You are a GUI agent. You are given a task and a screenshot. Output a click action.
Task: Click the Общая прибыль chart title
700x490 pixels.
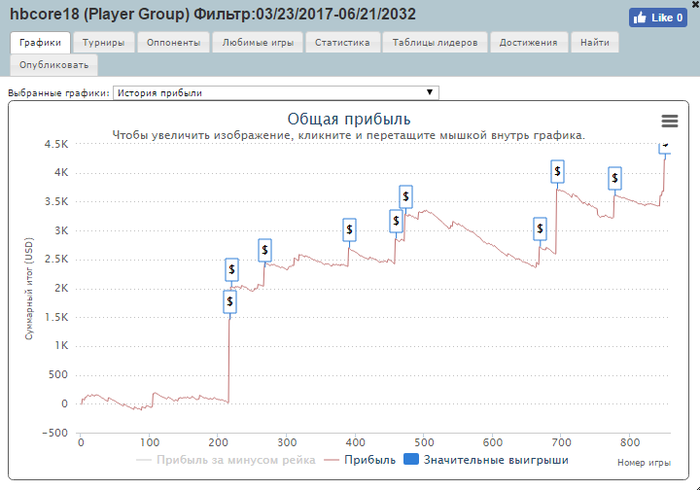click(x=349, y=119)
